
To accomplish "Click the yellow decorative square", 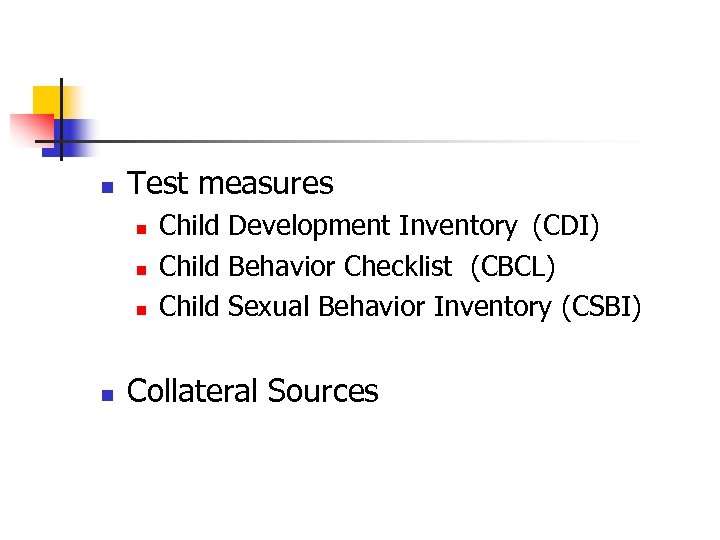I will (46, 100).
